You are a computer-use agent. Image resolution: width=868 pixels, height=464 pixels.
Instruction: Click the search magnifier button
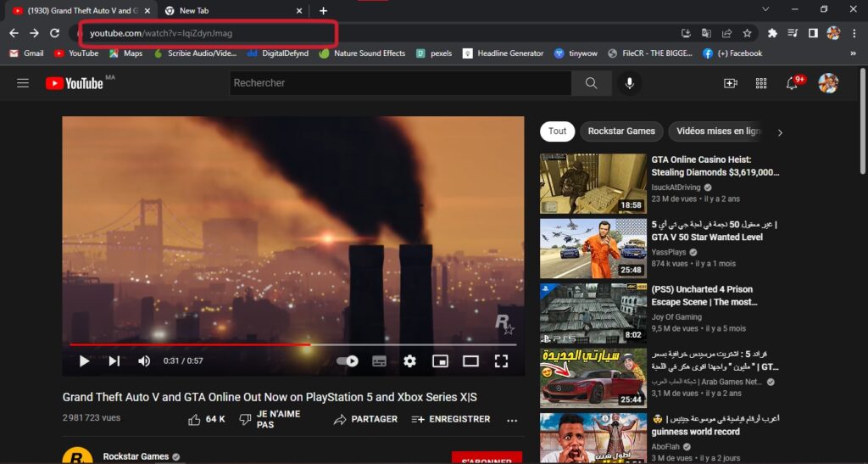click(591, 83)
